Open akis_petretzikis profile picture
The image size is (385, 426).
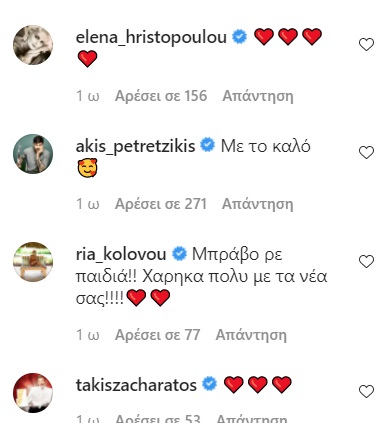click(33, 154)
